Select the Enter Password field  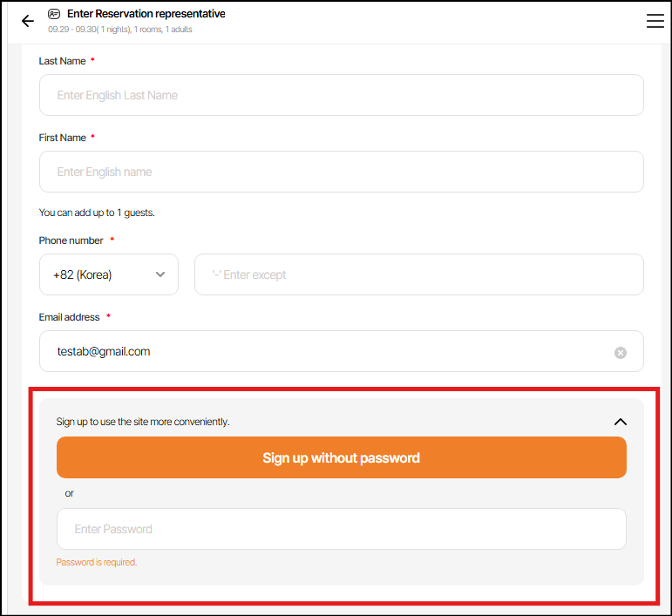[341, 529]
